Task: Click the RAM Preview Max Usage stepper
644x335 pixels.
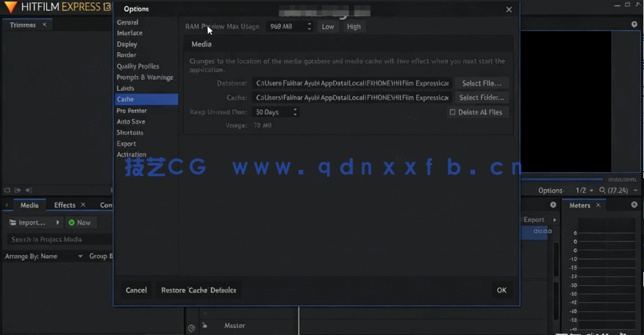Action: (x=309, y=27)
